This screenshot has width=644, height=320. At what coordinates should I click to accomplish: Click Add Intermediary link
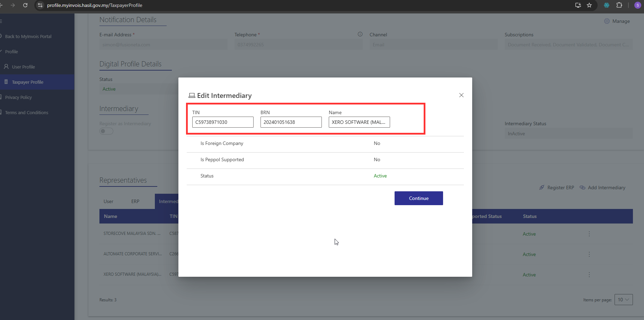602,188
